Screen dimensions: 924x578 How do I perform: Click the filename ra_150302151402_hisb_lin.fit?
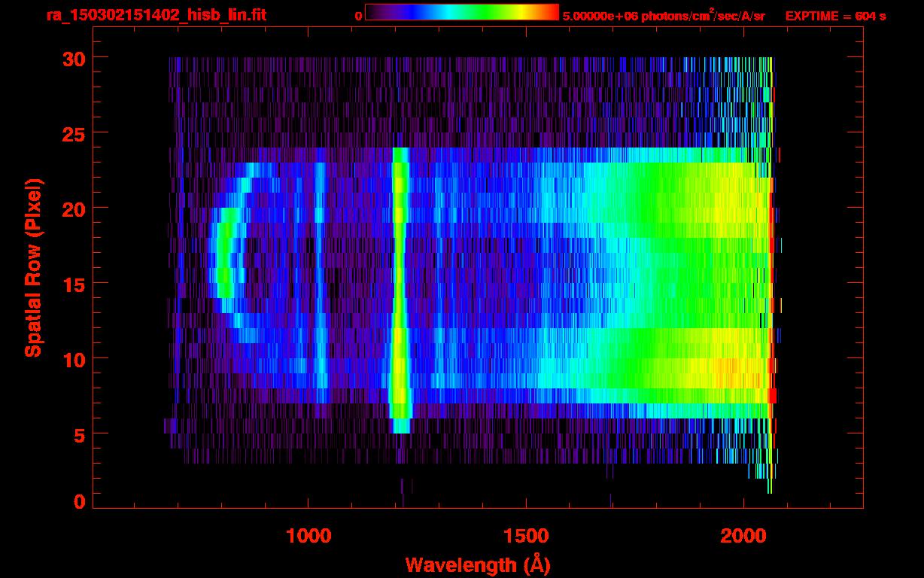[156, 15]
